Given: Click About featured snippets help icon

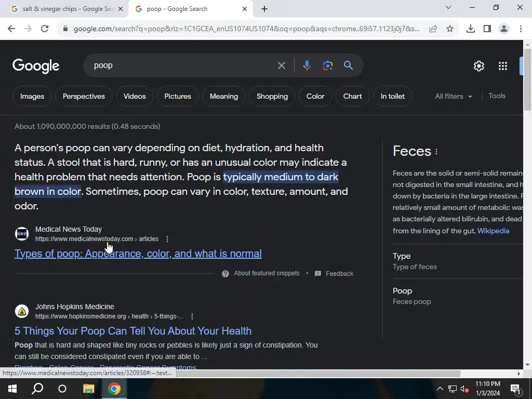Looking at the screenshot, I should 225,274.
